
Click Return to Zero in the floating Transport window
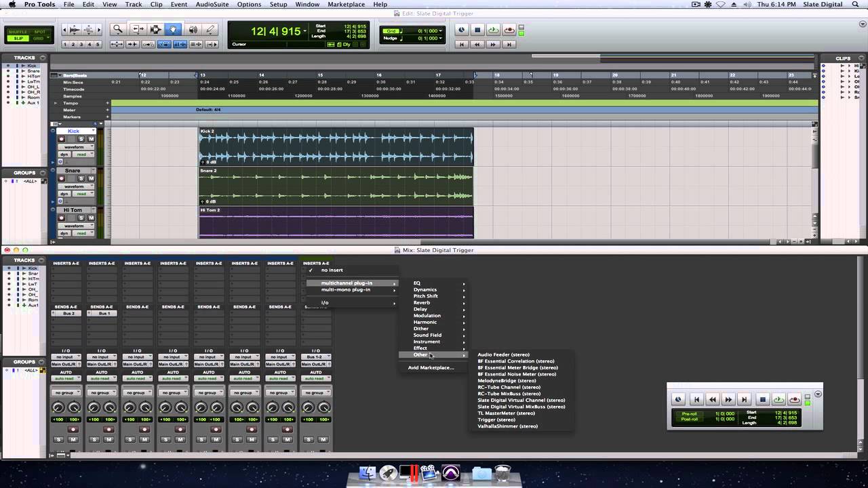[x=696, y=400]
